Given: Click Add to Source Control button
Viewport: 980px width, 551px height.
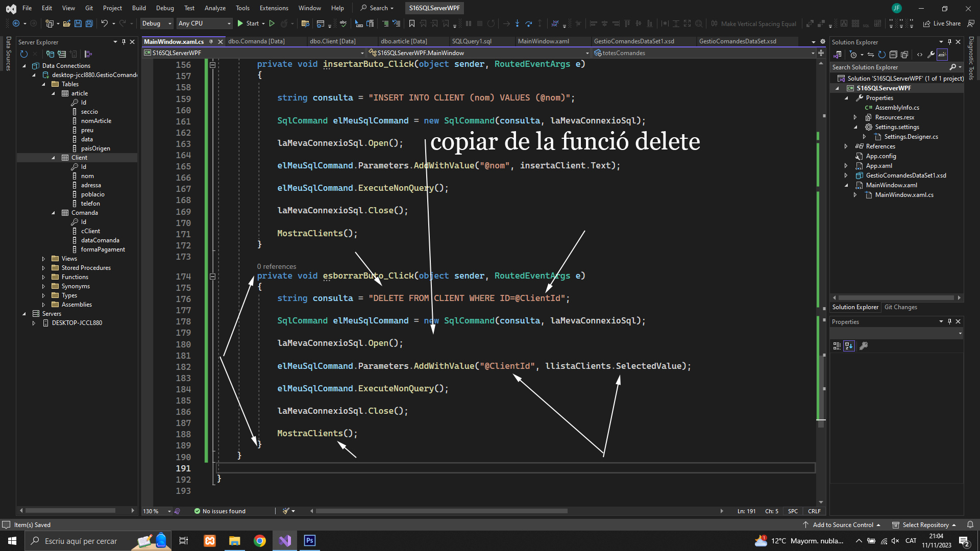Looking at the screenshot, I should tap(843, 524).
